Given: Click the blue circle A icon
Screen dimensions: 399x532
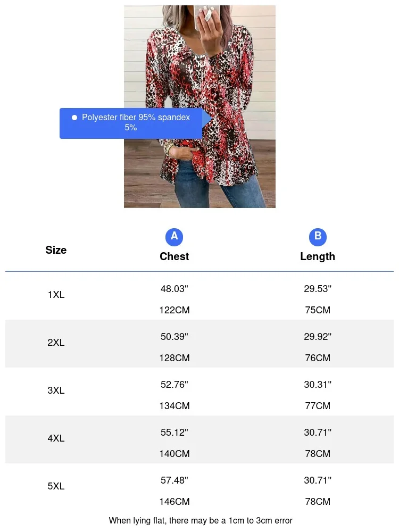Looking at the screenshot, I should (x=174, y=237).
